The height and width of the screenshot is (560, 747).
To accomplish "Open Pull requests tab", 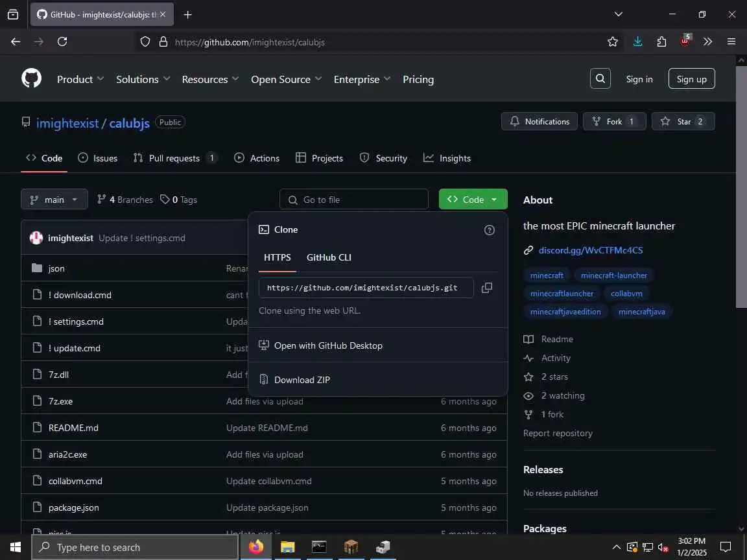I will 175,158.
